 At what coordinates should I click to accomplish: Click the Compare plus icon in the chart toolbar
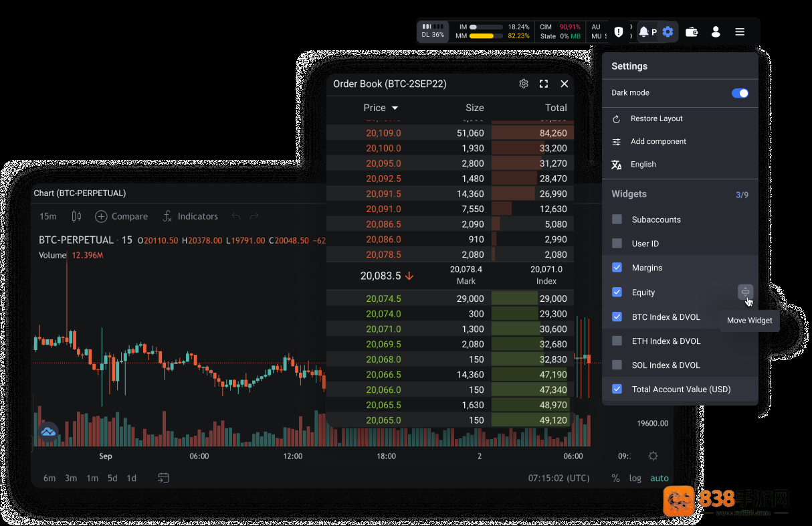tap(101, 216)
